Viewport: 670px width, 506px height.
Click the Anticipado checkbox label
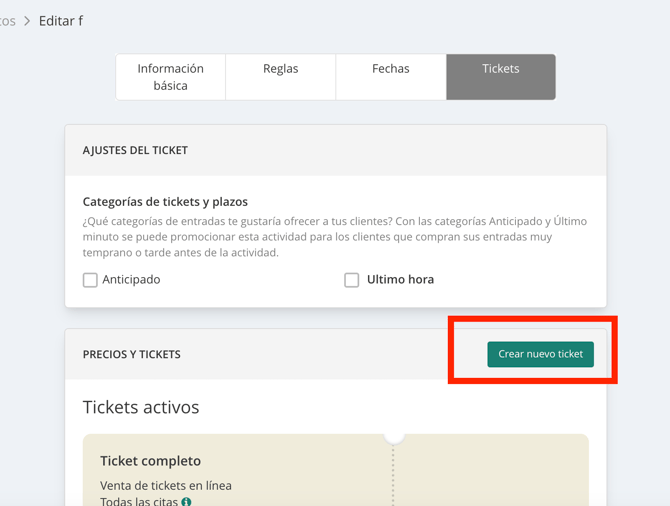[131, 279]
